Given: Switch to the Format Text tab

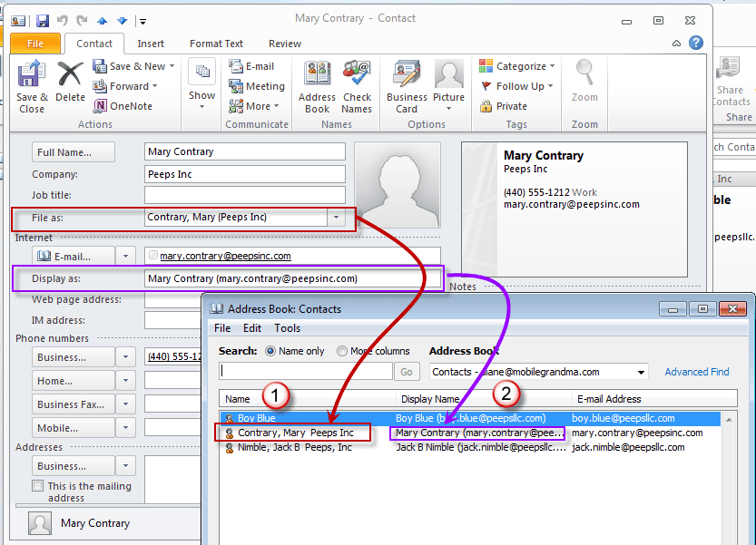Looking at the screenshot, I should 216,44.
